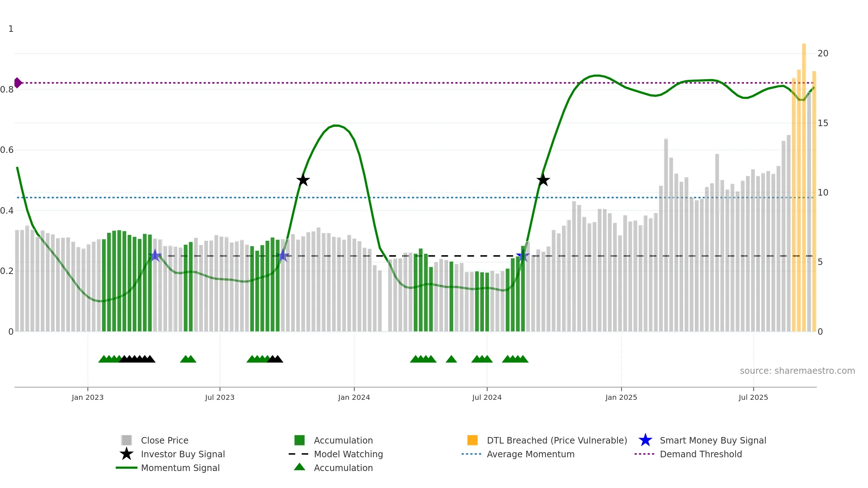The image size is (868, 488).
Task: Click the purple diamond Demand Threshold marker
Action: 18,83
